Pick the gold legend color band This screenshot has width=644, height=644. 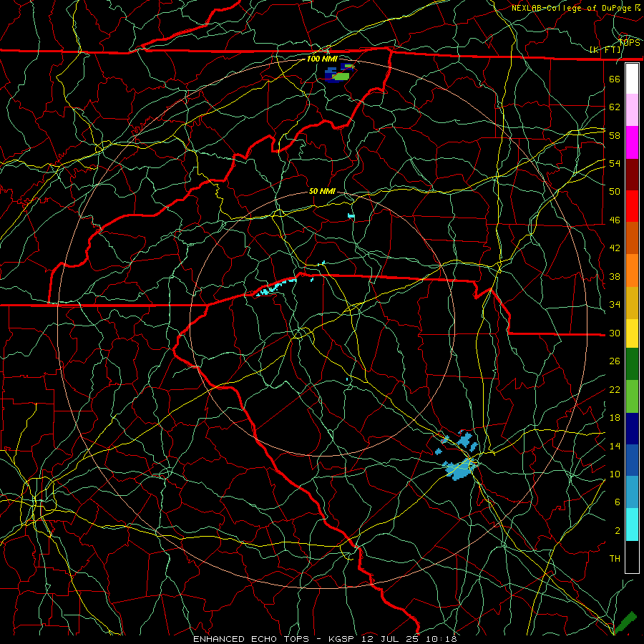click(632, 303)
